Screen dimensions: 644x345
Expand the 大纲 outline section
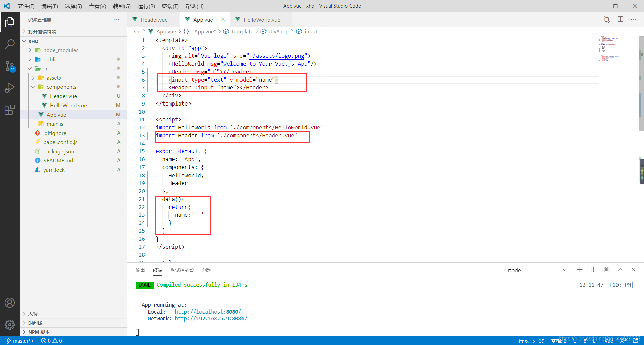coord(73,314)
